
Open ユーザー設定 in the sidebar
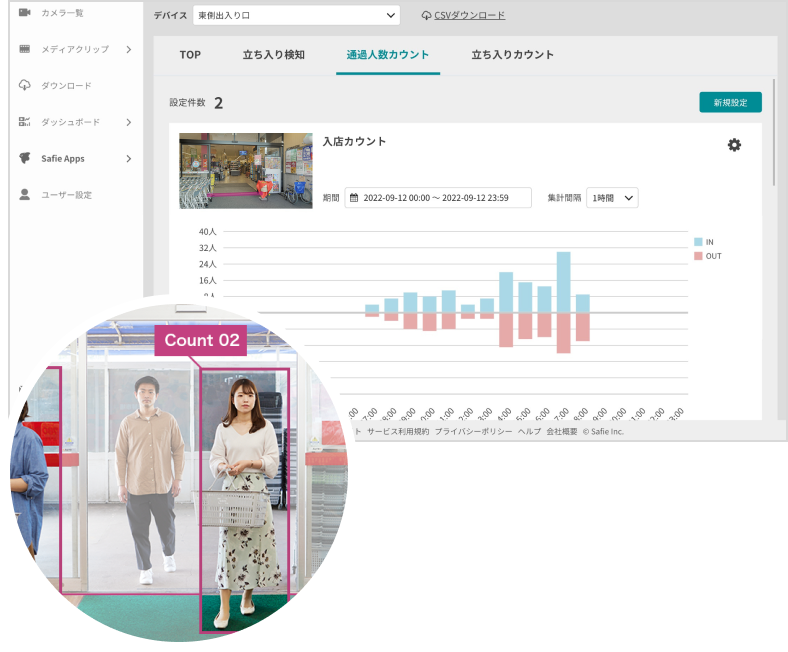(x=66, y=195)
